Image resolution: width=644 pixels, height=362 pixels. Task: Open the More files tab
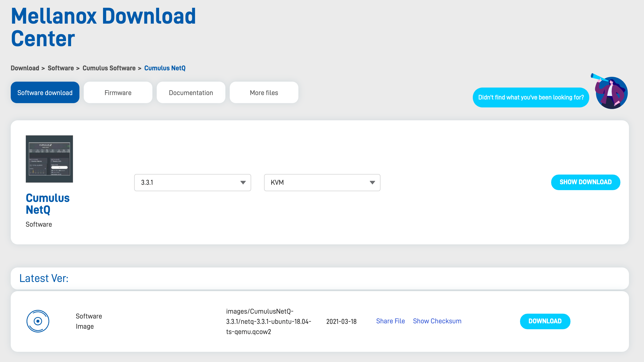pyautogui.click(x=264, y=93)
